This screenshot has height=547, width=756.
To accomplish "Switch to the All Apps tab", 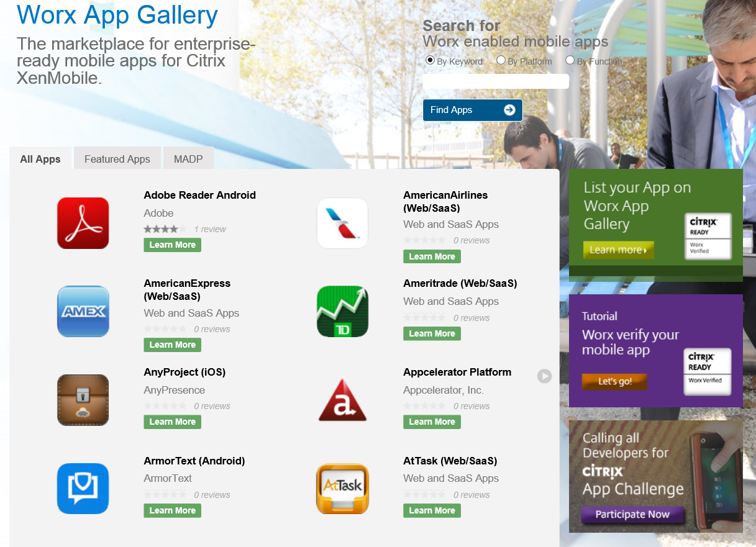I will click(40, 158).
